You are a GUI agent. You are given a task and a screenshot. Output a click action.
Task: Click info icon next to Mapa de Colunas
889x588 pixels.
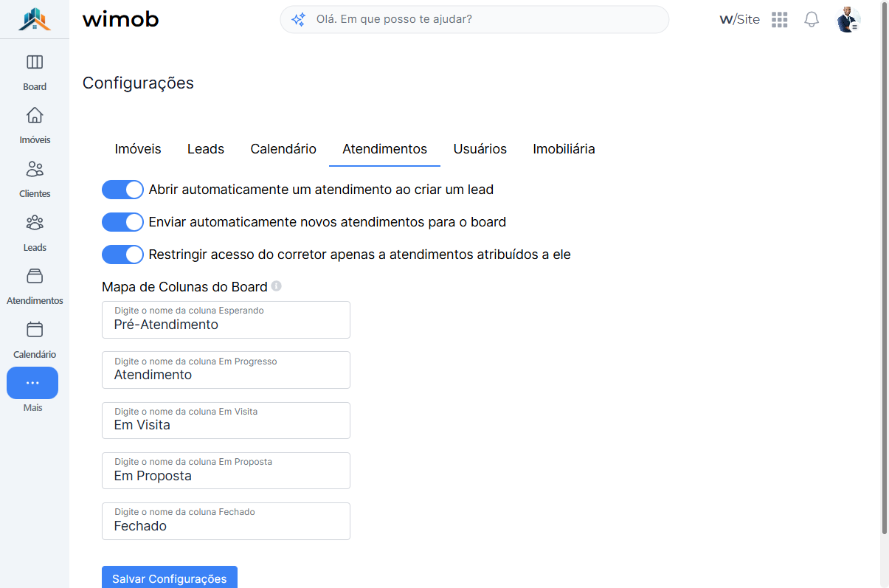(x=276, y=286)
